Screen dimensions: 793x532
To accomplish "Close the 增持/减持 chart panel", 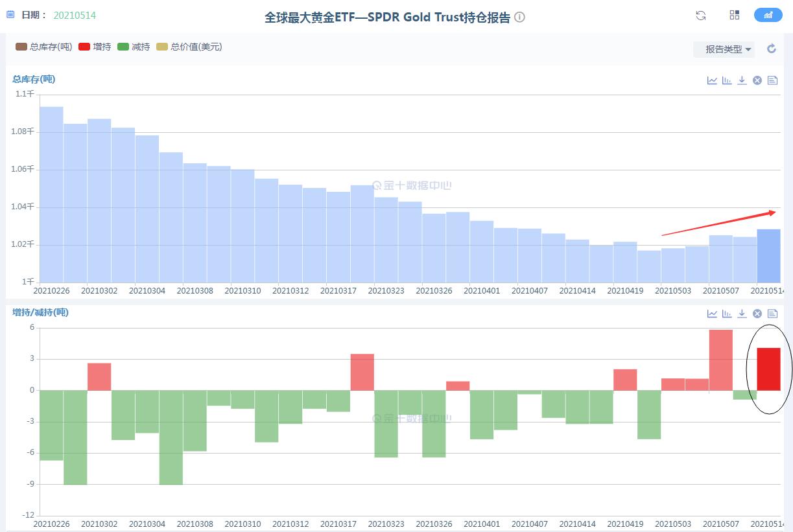I will (x=757, y=314).
